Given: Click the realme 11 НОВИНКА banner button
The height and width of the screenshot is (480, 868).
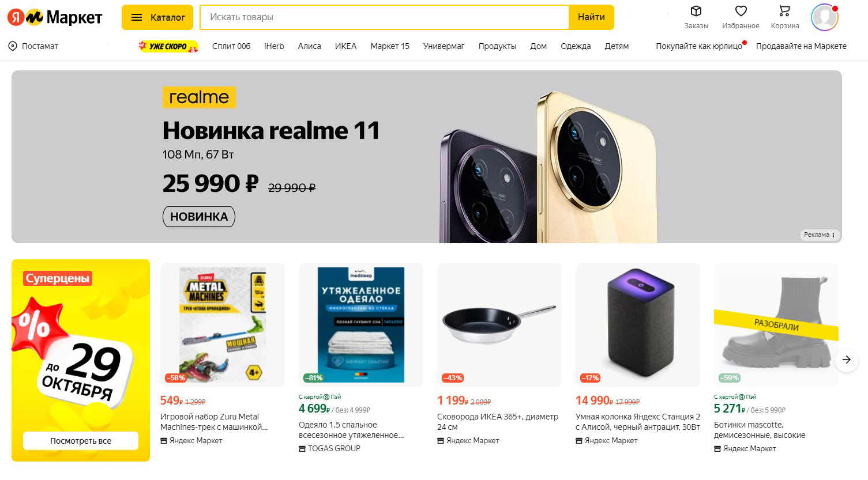Looking at the screenshot, I should tap(199, 217).
